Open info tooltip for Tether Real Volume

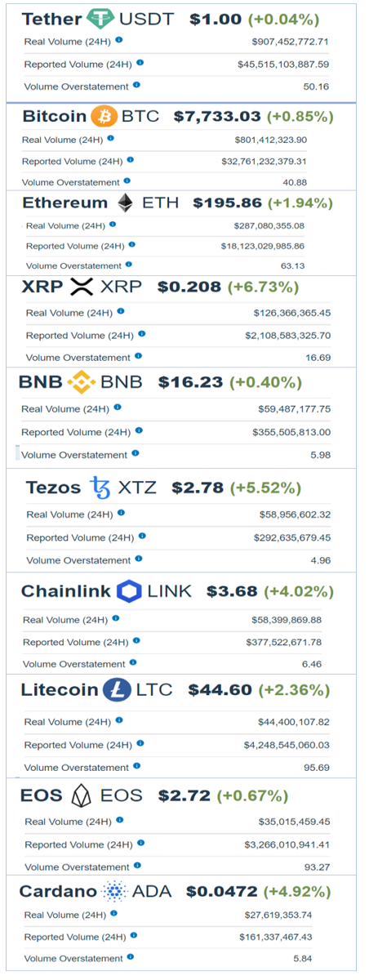[x=119, y=39]
